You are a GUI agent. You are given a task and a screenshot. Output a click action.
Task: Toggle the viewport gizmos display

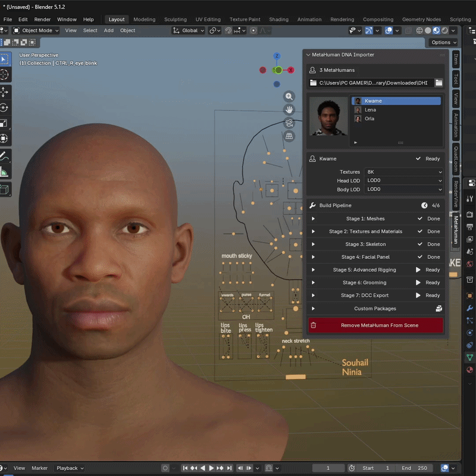[369, 30]
